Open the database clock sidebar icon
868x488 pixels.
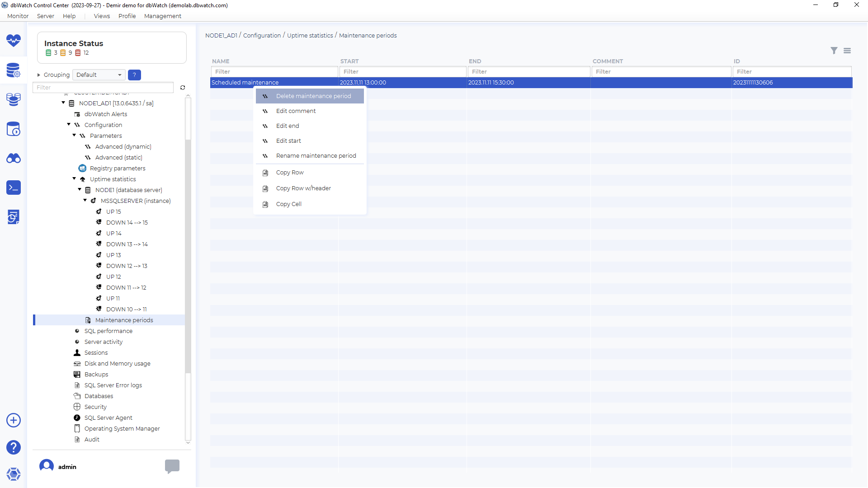click(x=14, y=129)
